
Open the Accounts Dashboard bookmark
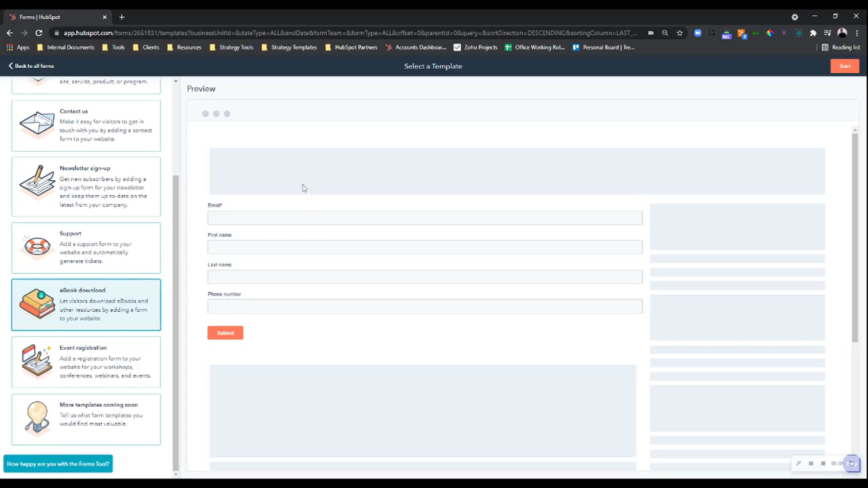[x=416, y=47]
